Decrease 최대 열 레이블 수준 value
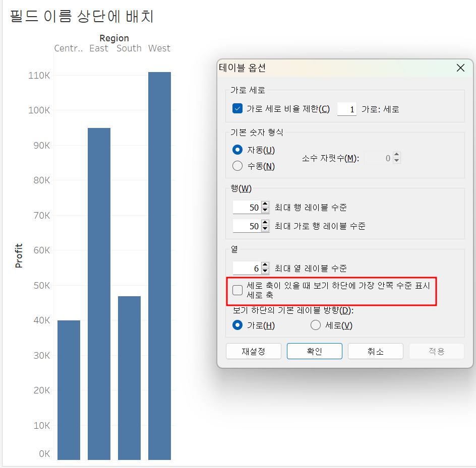The image size is (476, 468). pyautogui.click(x=265, y=271)
